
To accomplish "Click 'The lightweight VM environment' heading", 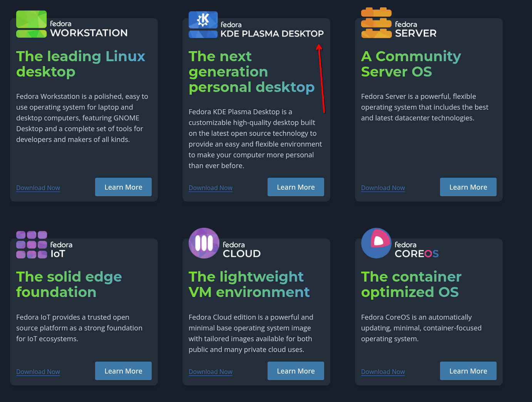I will coord(249,284).
